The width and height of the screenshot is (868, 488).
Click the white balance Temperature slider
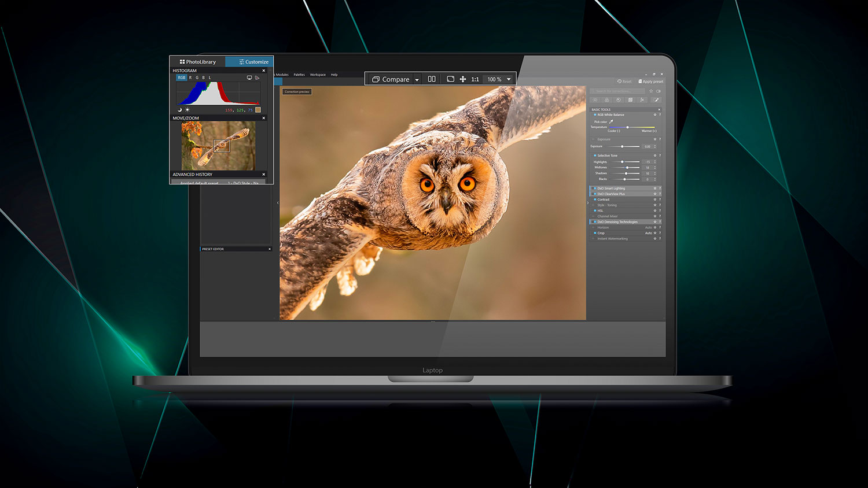point(632,127)
